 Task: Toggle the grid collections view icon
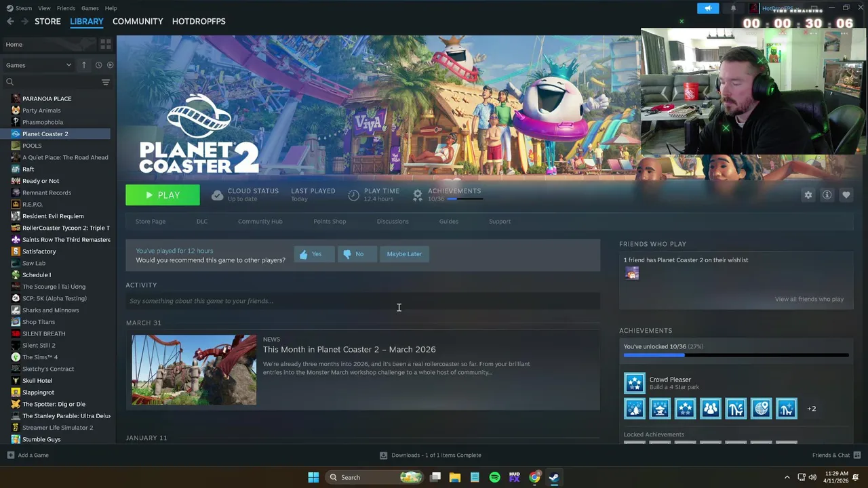[106, 44]
